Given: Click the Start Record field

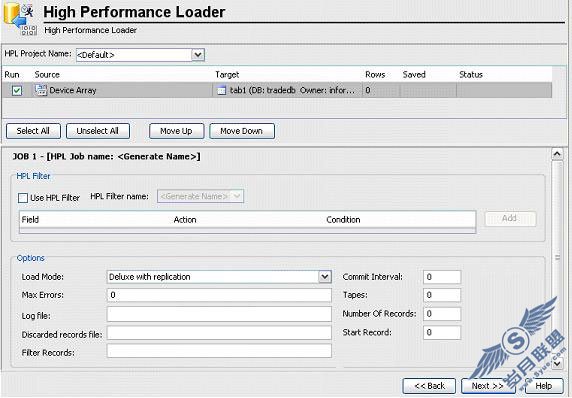Looking at the screenshot, I should (x=442, y=332).
